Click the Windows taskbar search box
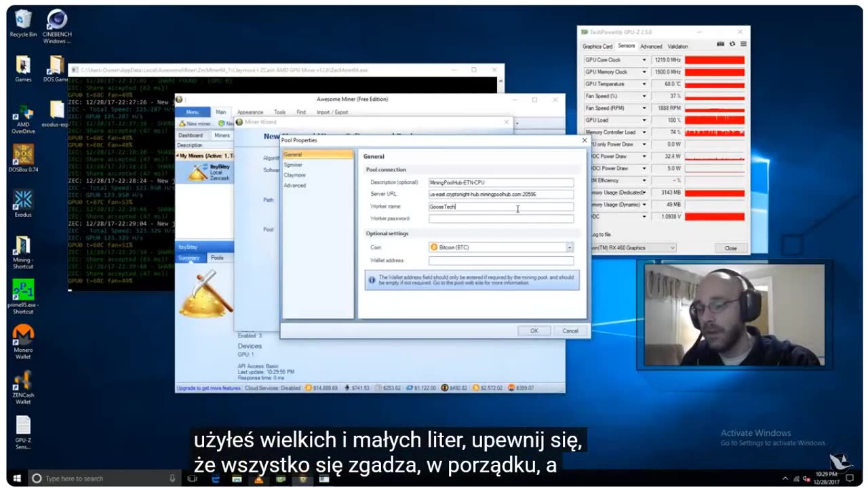Viewport: 868px width, 488px height. [x=104, y=479]
